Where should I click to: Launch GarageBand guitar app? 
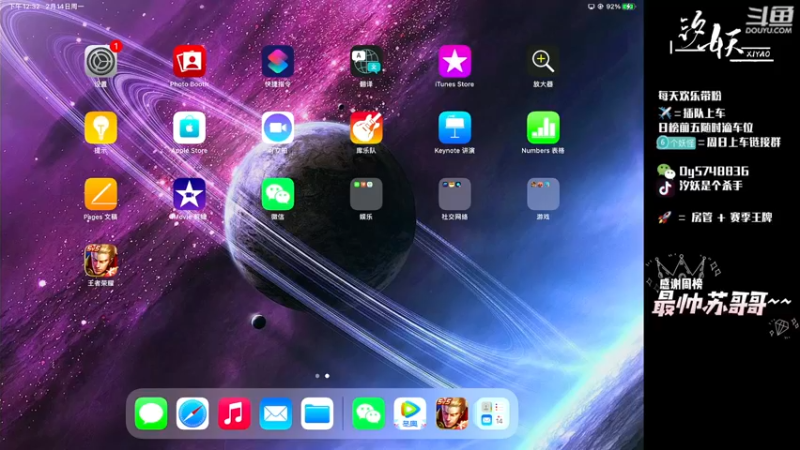[x=366, y=128]
